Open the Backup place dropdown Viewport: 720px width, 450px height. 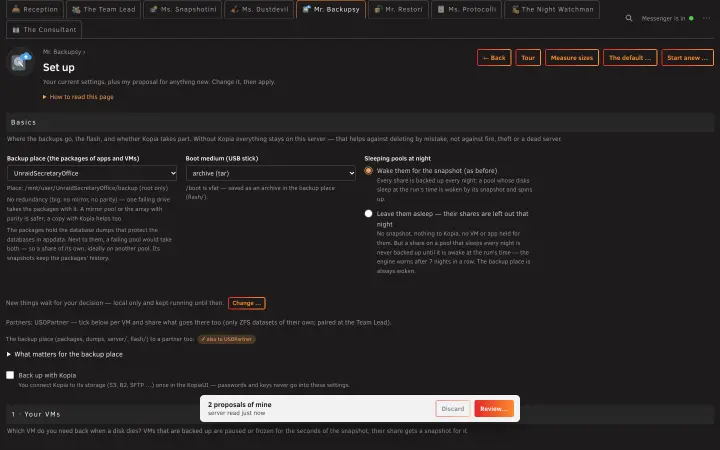coord(92,173)
